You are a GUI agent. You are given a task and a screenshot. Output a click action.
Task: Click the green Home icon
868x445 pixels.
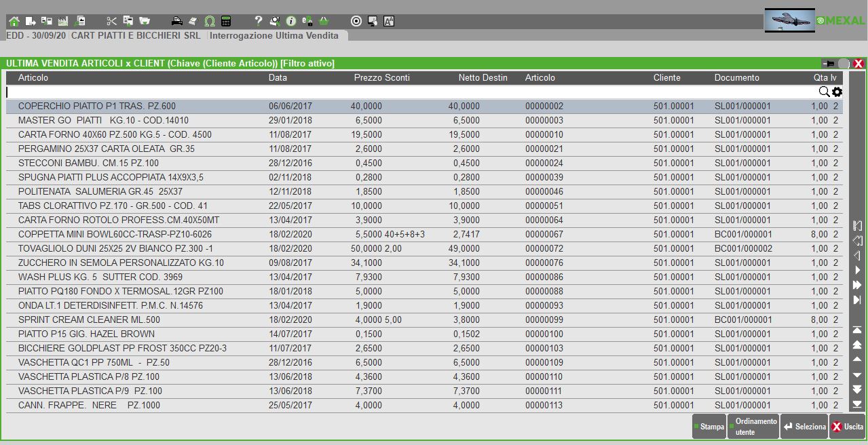click(x=14, y=21)
